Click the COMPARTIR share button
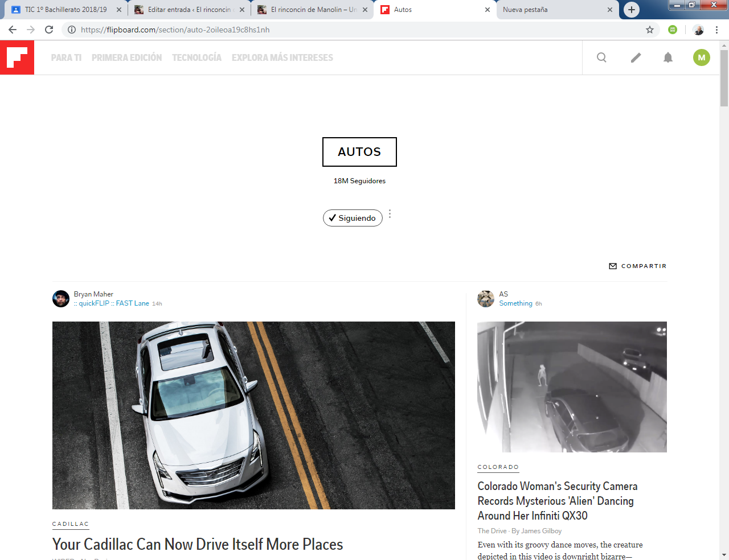 [x=638, y=266]
